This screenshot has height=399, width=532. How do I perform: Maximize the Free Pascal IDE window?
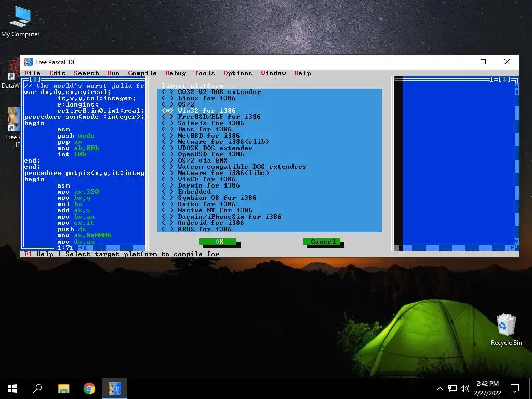click(483, 62)
